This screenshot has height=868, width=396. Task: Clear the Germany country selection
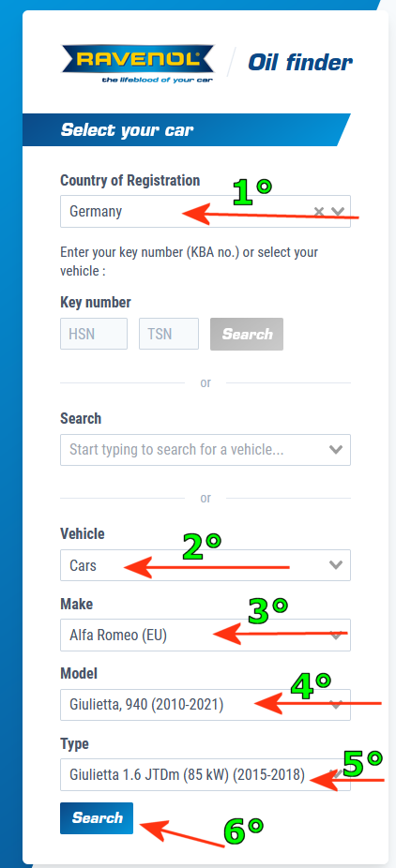click(x=318, y=211)
